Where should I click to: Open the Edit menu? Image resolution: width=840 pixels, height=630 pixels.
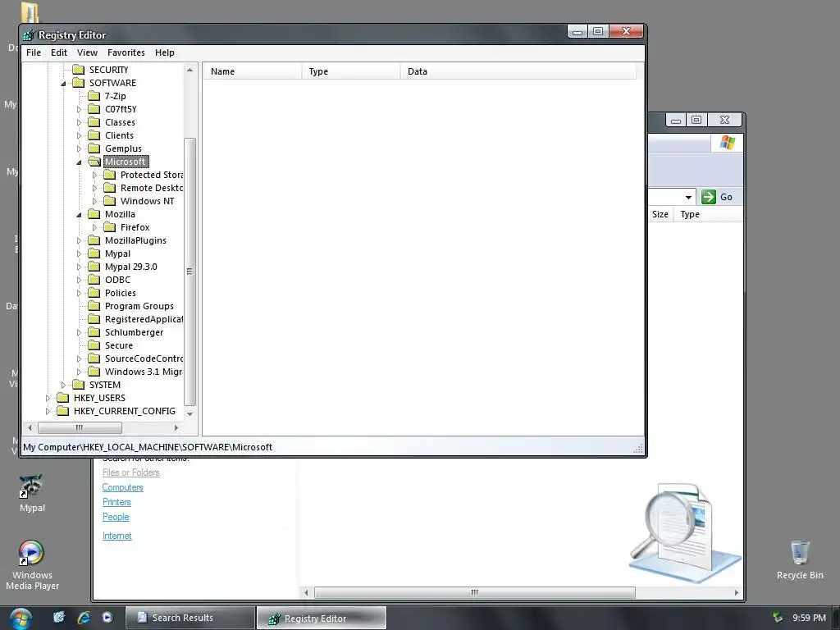[59, 52]
